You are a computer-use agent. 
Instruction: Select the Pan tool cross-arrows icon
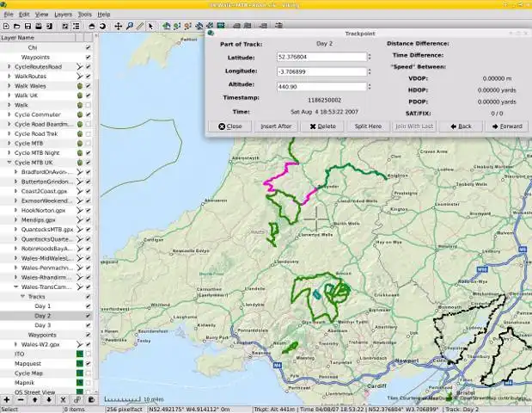click(x=118, y=26)
